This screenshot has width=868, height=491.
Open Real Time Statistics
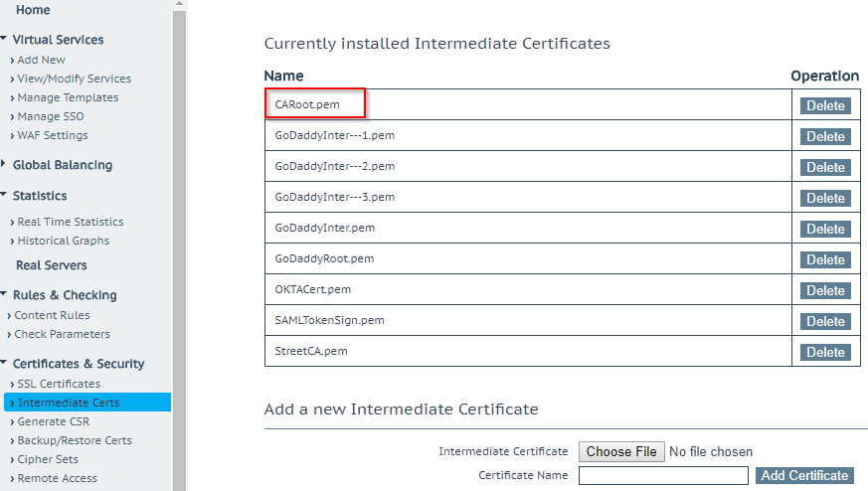tap(71, 222)
